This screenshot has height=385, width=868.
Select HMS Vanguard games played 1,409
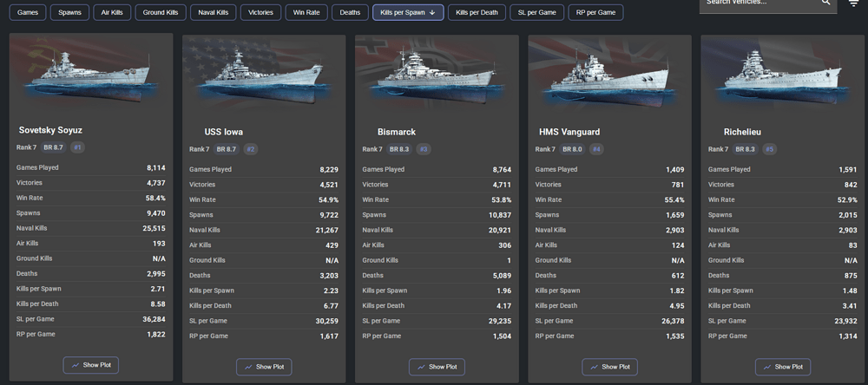tap(674, 169)
